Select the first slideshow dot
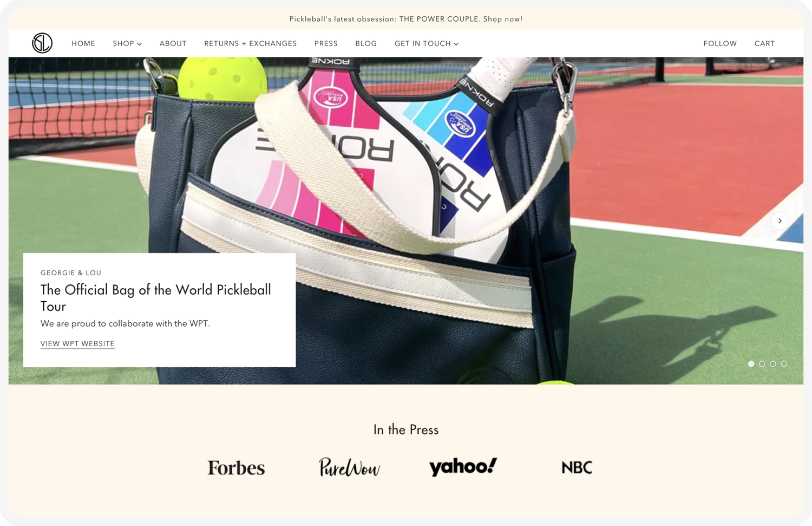Screen dimensions: 812x526 (751, 363)
